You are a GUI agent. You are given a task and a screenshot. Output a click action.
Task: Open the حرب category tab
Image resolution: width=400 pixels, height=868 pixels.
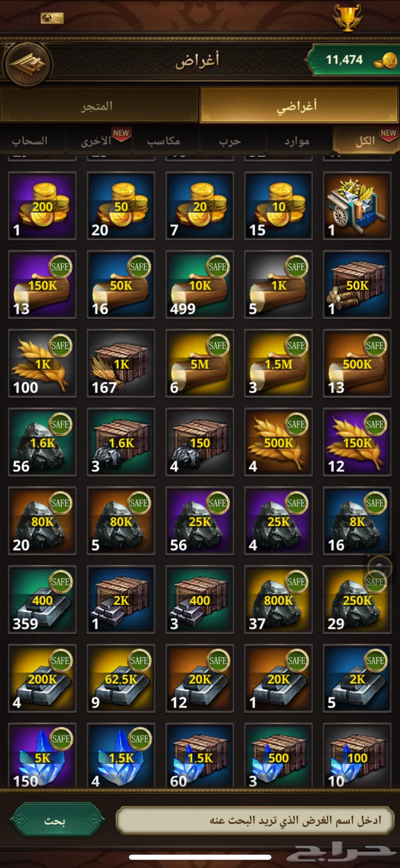[230, 141]
